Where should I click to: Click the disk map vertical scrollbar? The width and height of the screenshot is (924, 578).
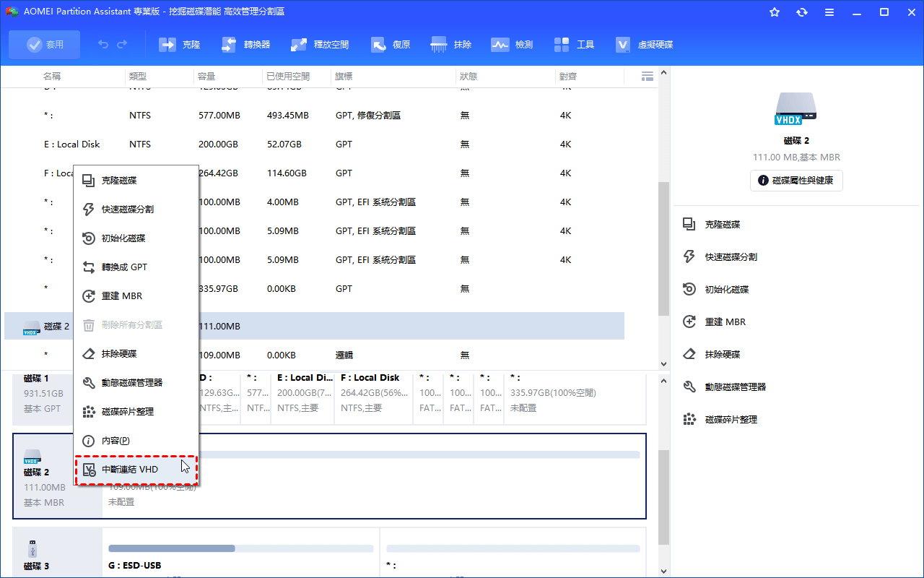[664, 499]
